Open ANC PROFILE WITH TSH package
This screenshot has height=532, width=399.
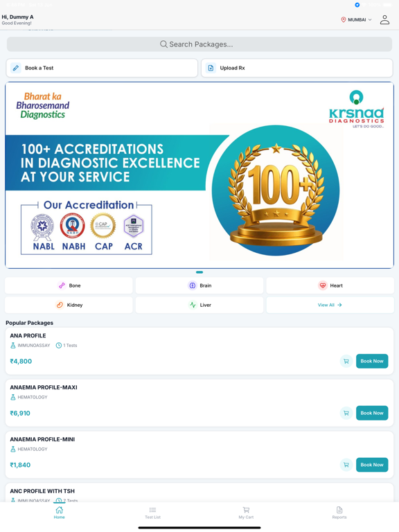42,491
